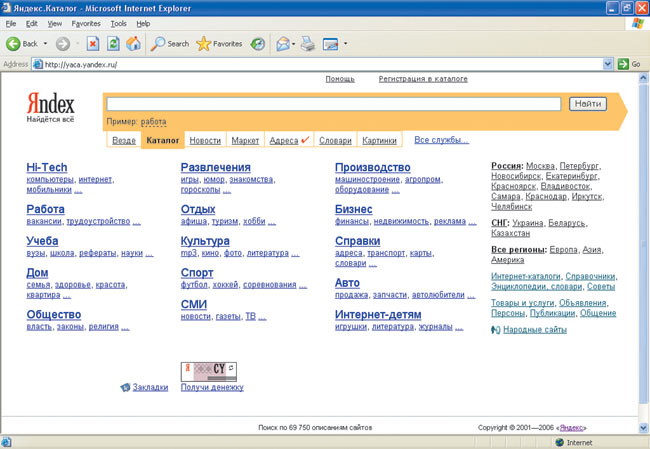Click the Windows flag logo
Screen dimensions: 650x449
click(638, 24)
